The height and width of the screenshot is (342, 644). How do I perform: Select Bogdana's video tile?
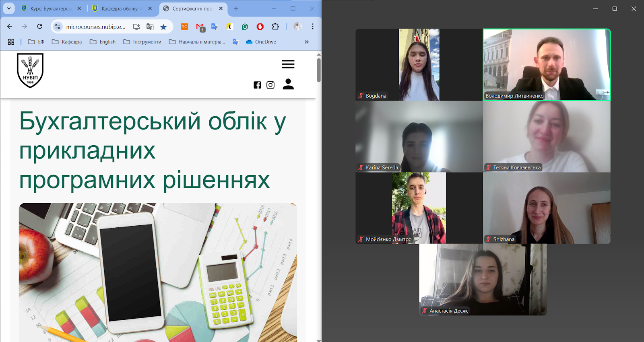tap(419, 64)
